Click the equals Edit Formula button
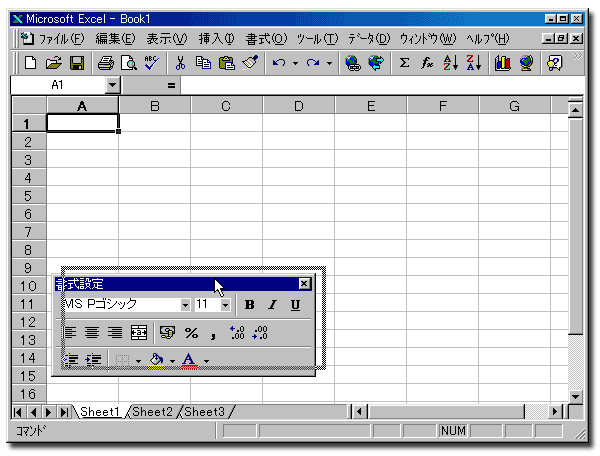The height and width of the screenshot is (456, 600). pyautogui.click(x=171, y=85)
